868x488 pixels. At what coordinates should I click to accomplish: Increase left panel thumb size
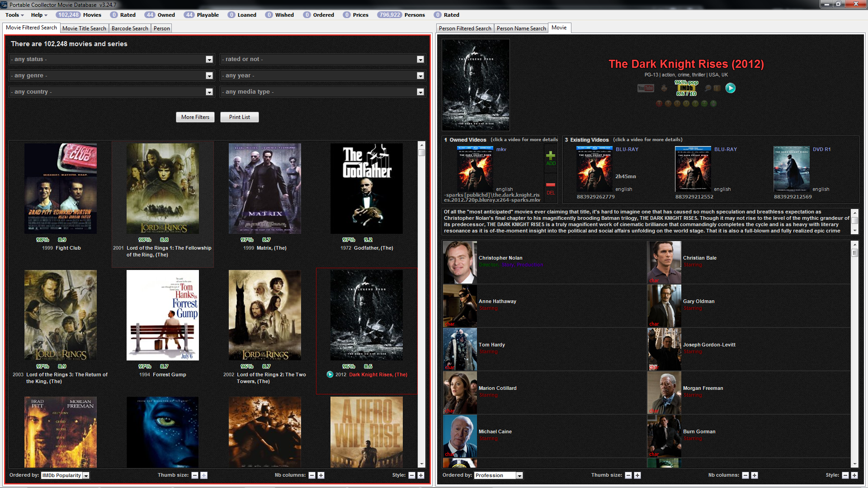click(204, 475)
